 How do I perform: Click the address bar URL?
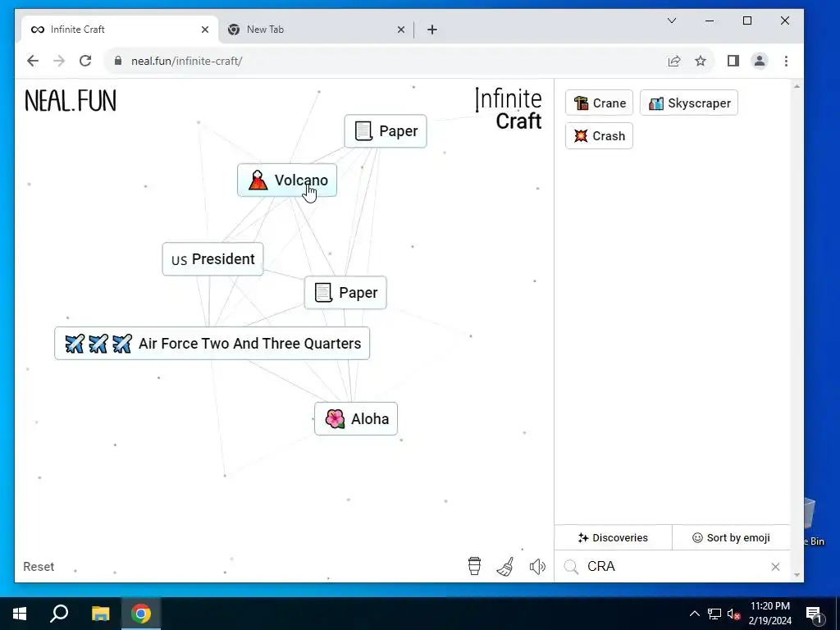pyautogui.click(x=186, y=61)
